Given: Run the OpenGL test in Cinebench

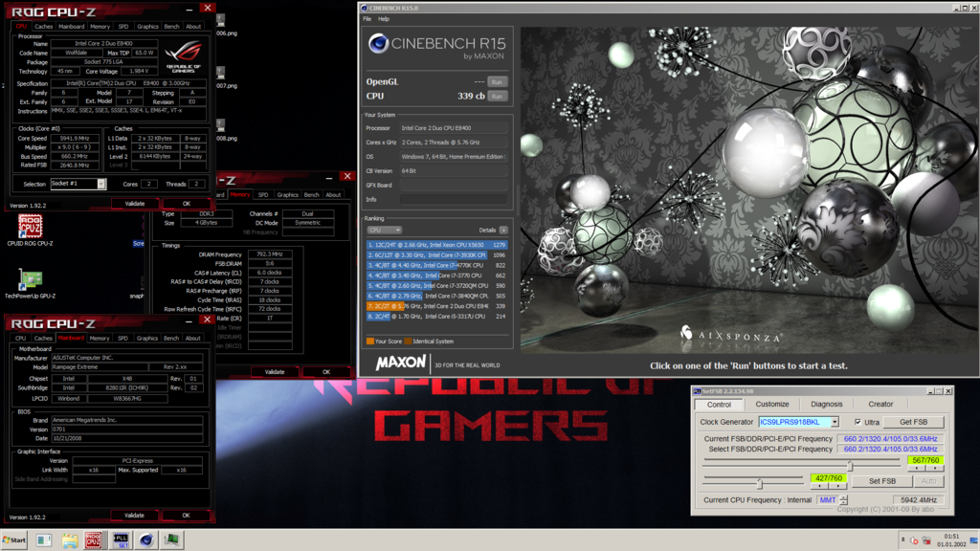Looking at the screenshot, I should point(497,82).
